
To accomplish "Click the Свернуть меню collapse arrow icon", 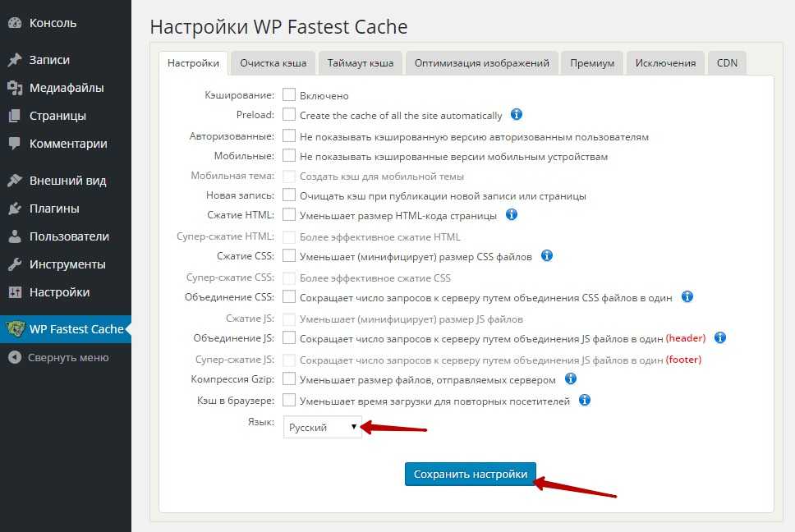I will point(16,357).
